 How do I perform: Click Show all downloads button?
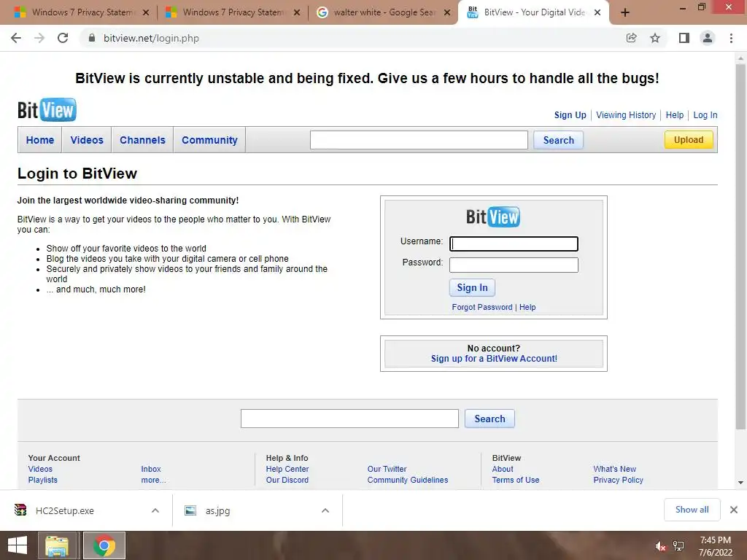click(692, 510)
